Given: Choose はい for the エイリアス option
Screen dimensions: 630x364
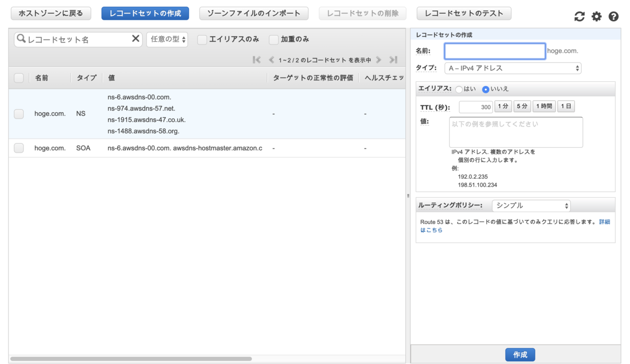Looking at the screenshot, I should point(459,89).
